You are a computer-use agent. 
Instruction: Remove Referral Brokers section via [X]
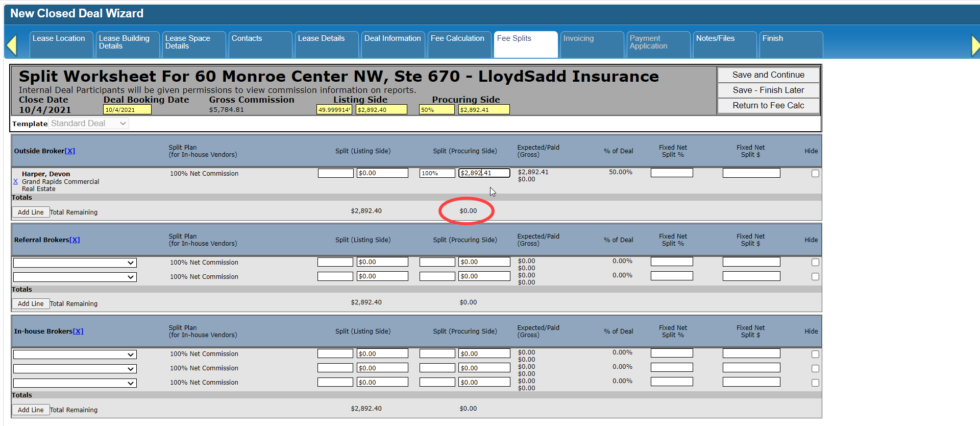(75, 240)
